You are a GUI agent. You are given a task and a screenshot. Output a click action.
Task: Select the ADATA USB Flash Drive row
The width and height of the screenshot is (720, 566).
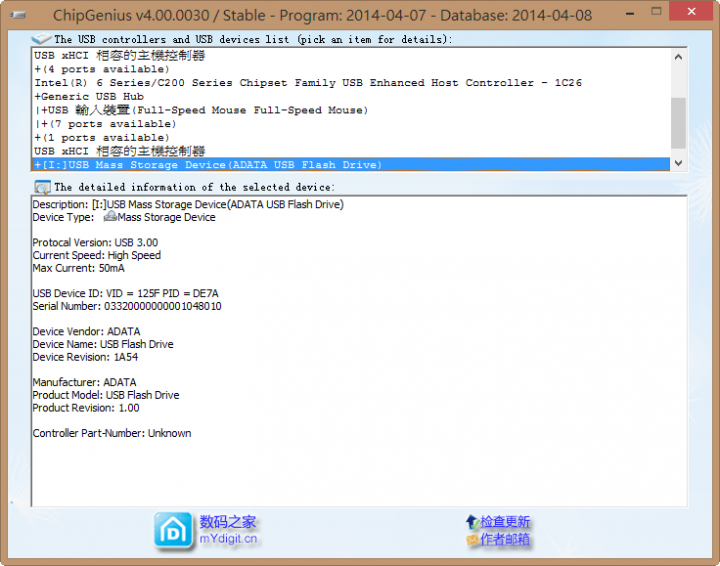click(351, 165)
